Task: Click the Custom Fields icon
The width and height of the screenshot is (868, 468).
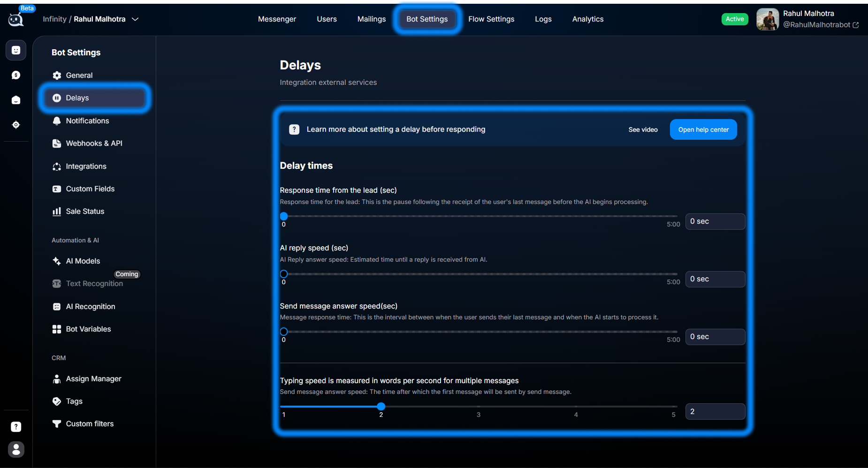Action: pyautogui.click(x=57, y=189)
